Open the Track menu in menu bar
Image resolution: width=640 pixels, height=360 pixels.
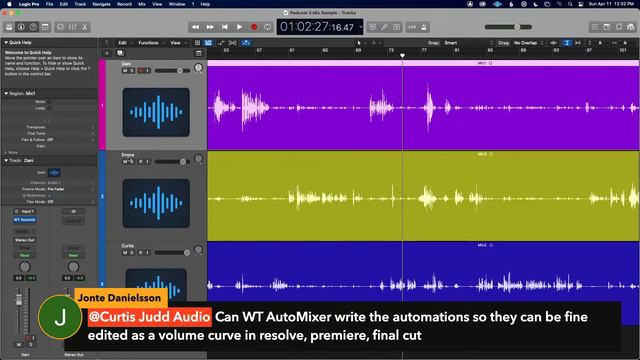[80, 4]
